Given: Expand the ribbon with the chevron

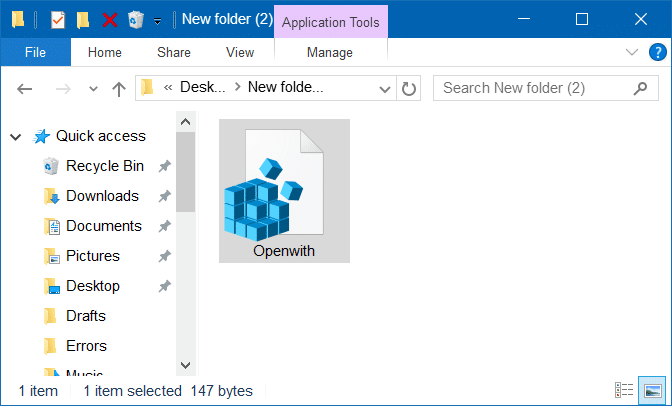Looking at the screenshot, I should click(x=632, y=52).
